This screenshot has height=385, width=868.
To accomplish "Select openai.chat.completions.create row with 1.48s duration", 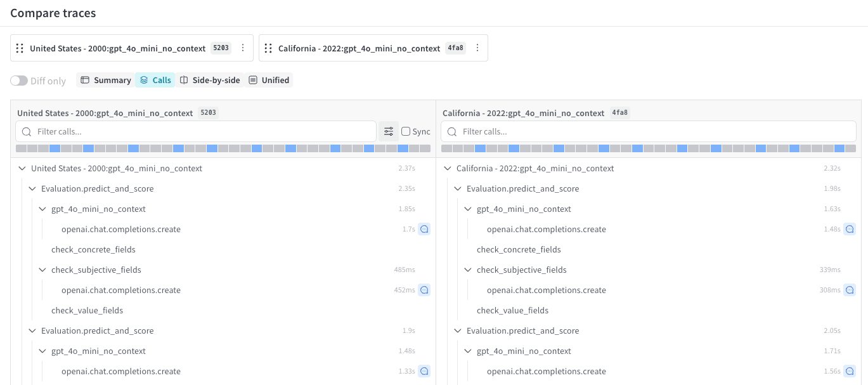I will coord(649,229).
